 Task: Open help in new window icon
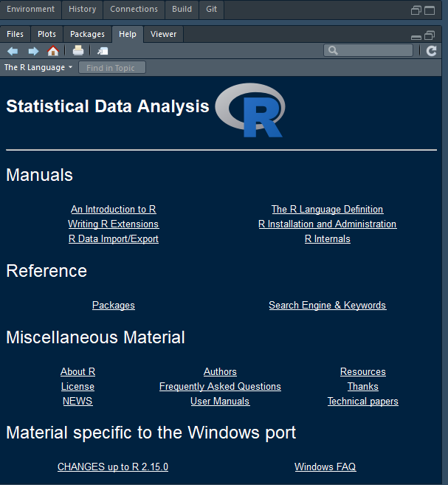click(103, 51)
